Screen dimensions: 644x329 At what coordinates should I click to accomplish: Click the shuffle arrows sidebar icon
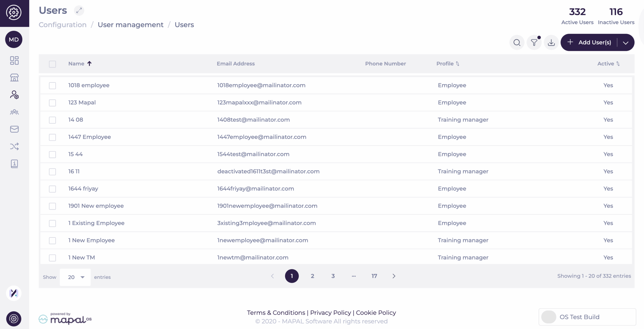pos(14,146)
